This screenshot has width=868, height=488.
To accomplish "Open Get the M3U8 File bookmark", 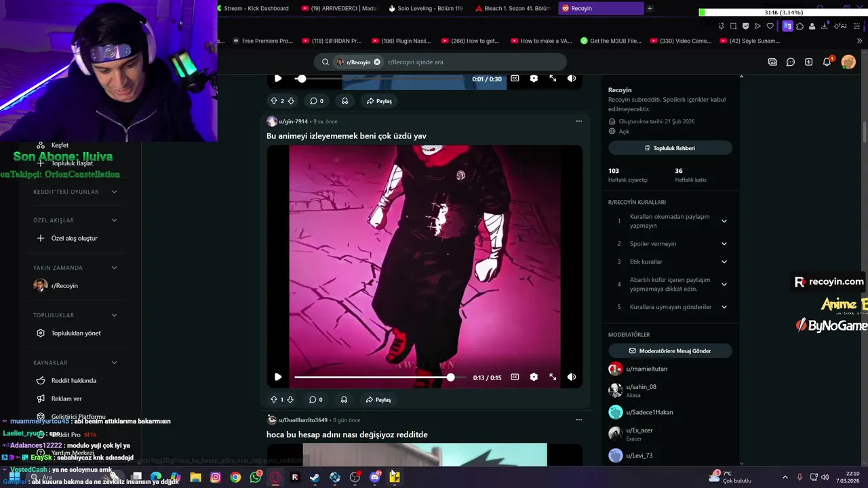I will click(611, 41).
